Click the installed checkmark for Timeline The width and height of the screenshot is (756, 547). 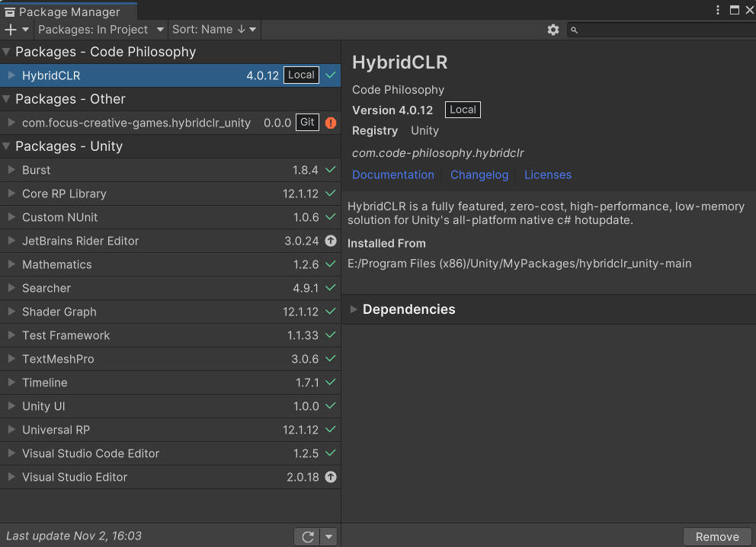click(331, 382)
